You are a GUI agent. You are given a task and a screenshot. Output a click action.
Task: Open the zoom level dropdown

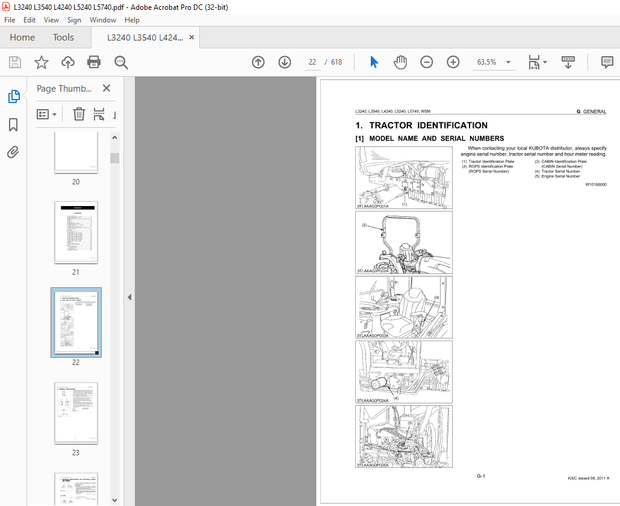[508, 62]
